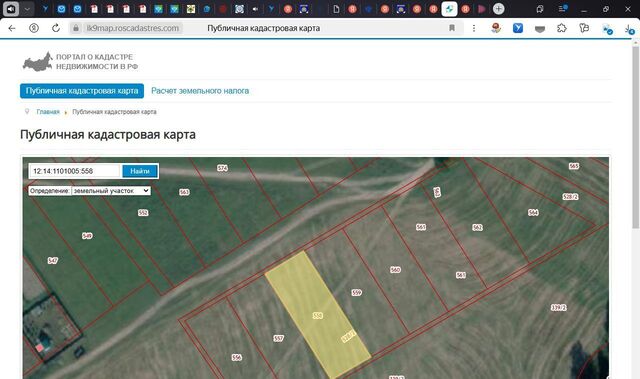This screenshot has height=379, width=640.
Task: Click parcel label 574 on the map
Action: (222, 168)
